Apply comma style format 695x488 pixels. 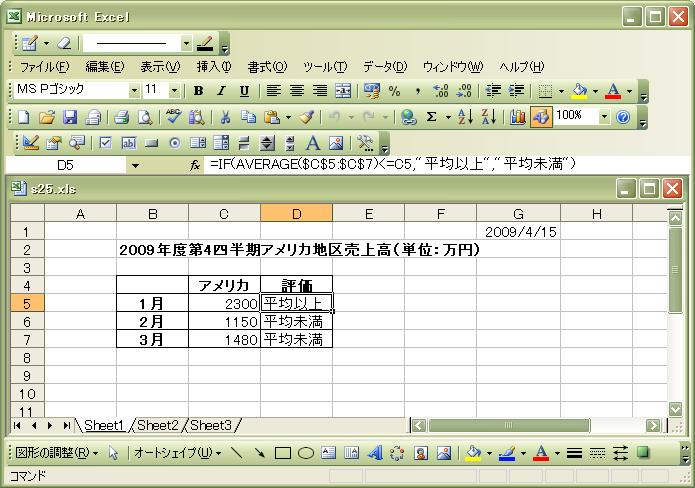pos(417,91)
